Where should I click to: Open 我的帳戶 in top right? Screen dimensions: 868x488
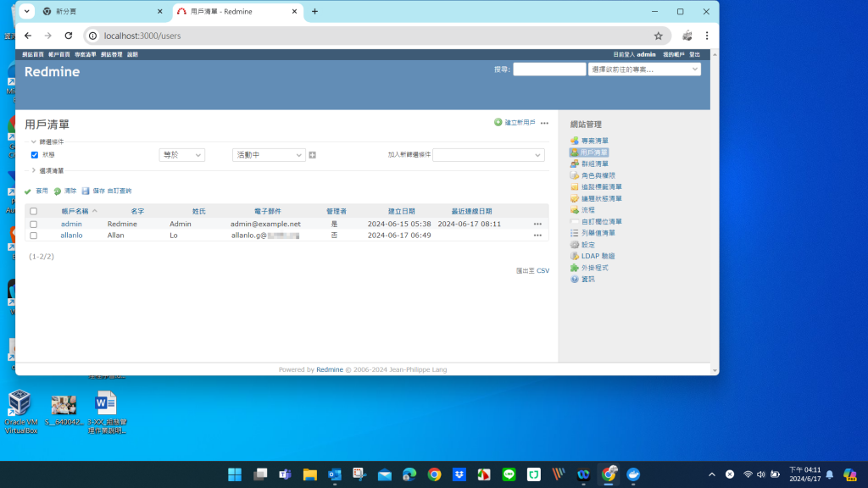(674, 54)
